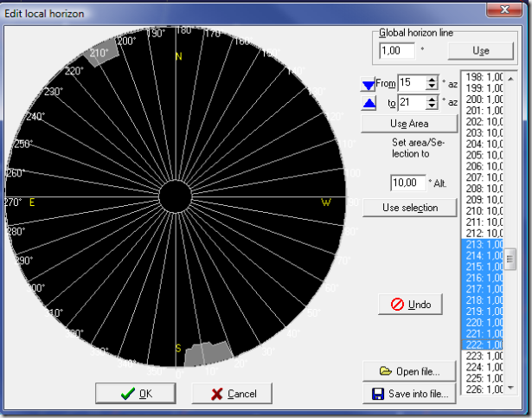The image size is (532, 418).
Task: Click the blue down-arrow icon beside From
Action: 368,84
